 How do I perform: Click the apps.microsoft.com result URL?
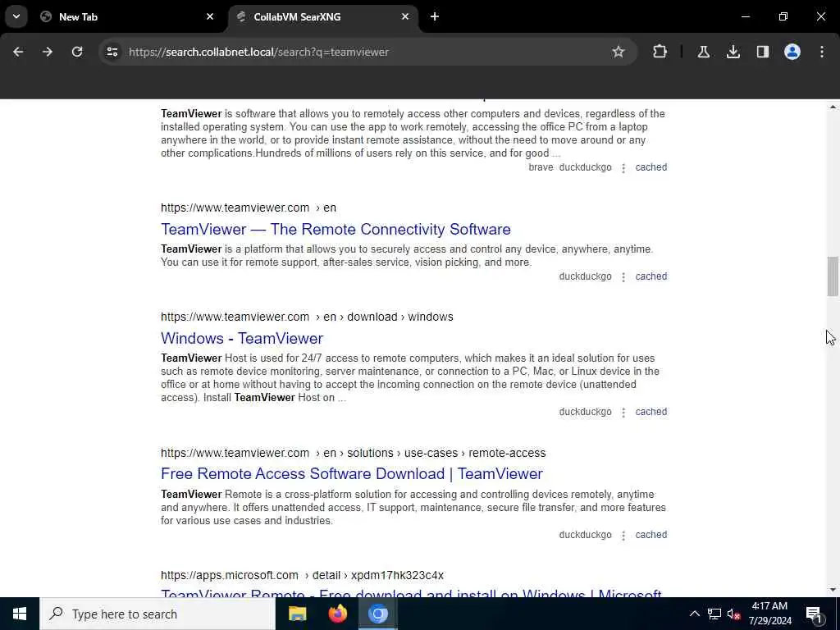pos(302,575)
